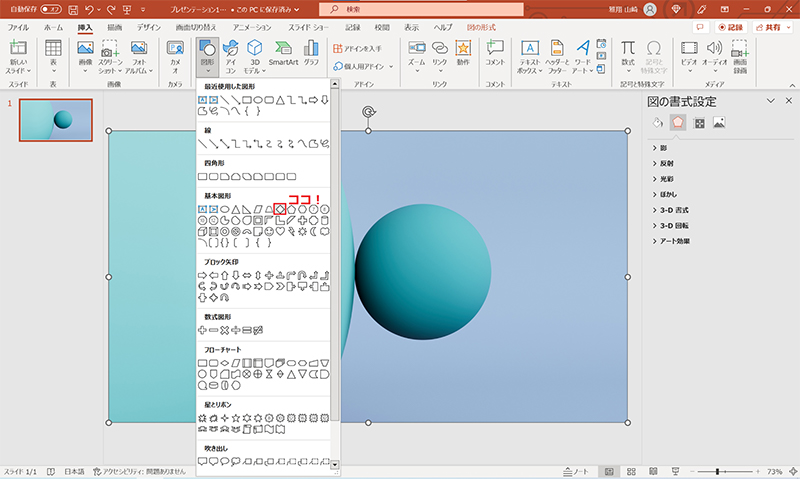This screenshot has height=479, width=800.
Task: Expand the アート効果 section
Action: click(676, 241)
